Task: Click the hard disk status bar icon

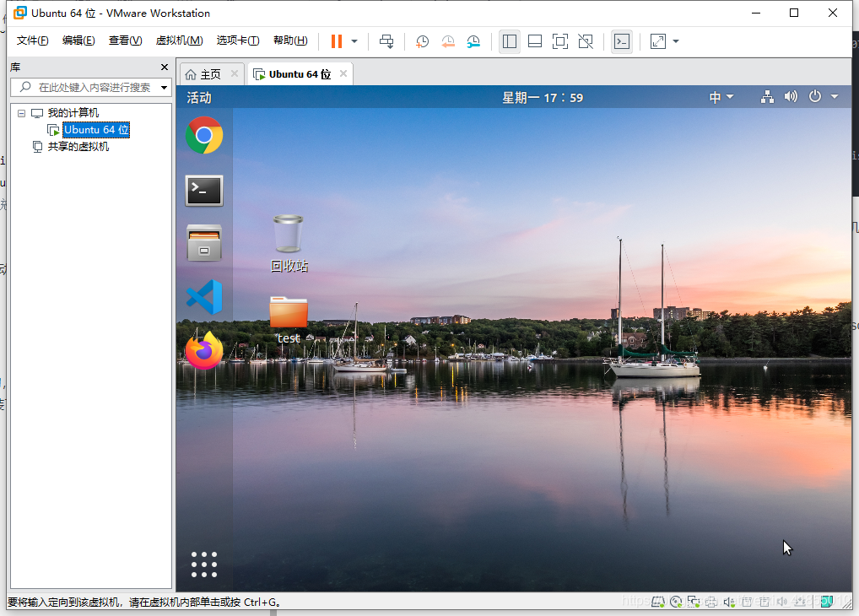Action: pos(658,602)
